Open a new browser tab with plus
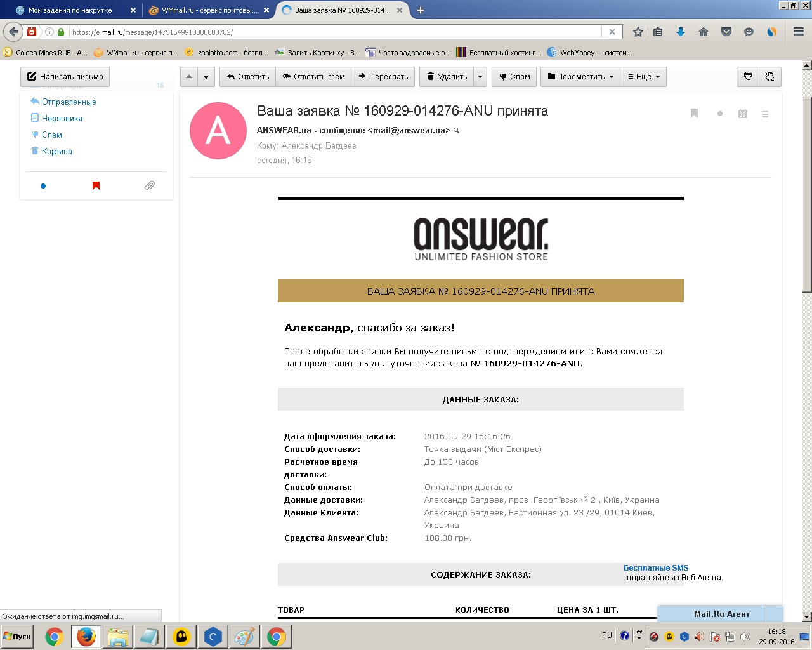 [x=421, y=10]
